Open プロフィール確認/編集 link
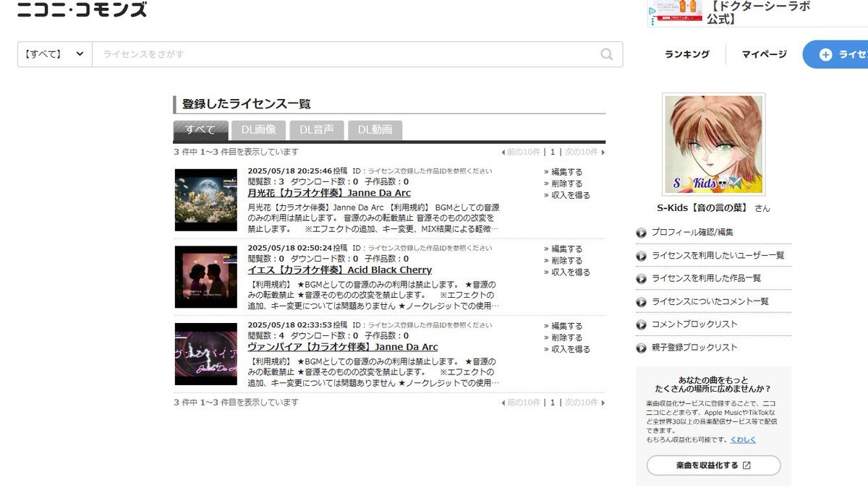The width and height of the screenshot is (868, 490). [x=692, y=233]
